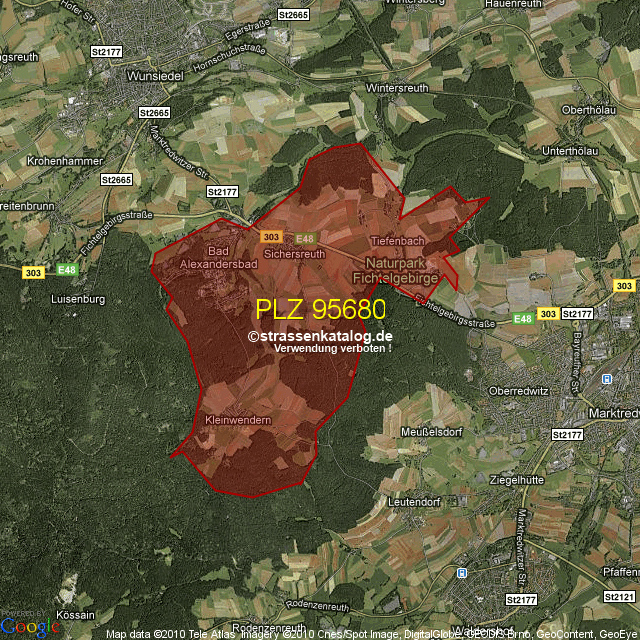This screenshot has height=640, width=640.
Task: Click the St2177 shield below Oberredwitz
Action: 566,435
